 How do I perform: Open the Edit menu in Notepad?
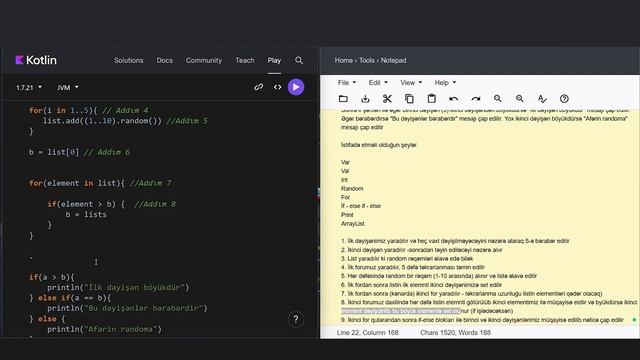click(378, 82)
